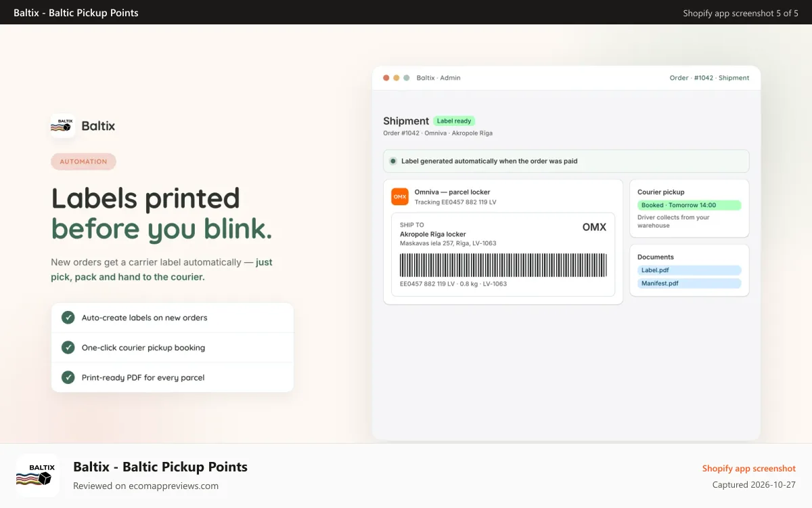
Task: Click the Baltix - Baltic Pickup Points top bar title
Action: (x=76, y=13)
